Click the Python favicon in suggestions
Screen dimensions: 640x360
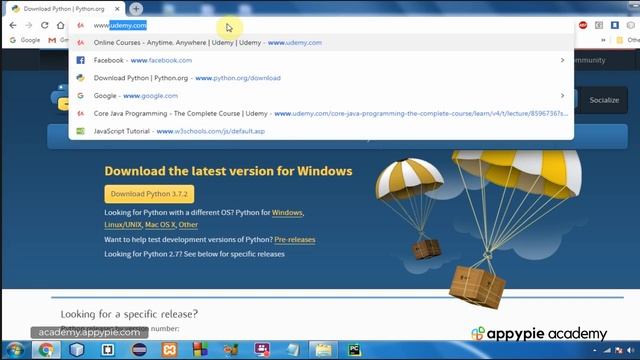click(x=80, y=78)
